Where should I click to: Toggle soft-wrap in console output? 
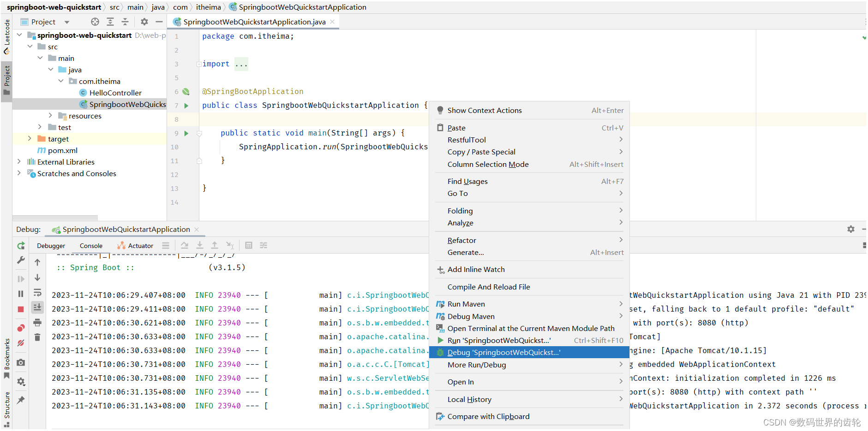point(37,293)
